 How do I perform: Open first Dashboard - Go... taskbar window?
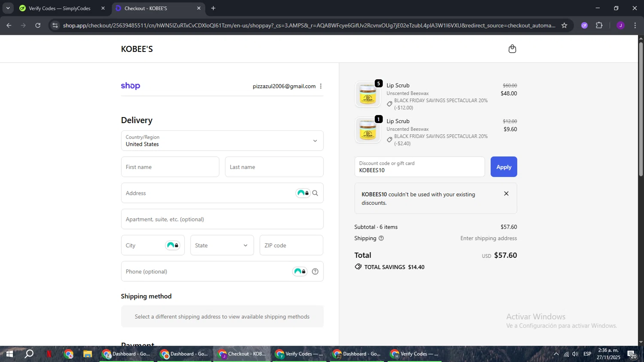click(126, 354)
